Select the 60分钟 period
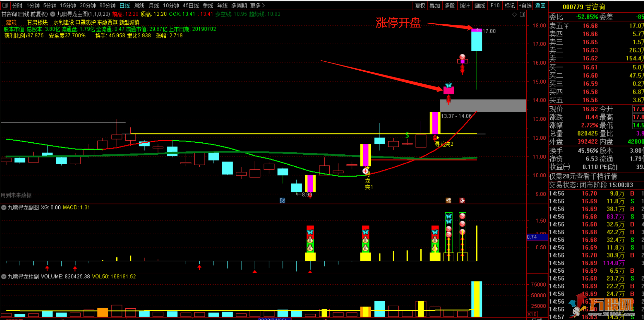Image resolution: width=644 pixels, height=320 pixels. pos(107,5)
